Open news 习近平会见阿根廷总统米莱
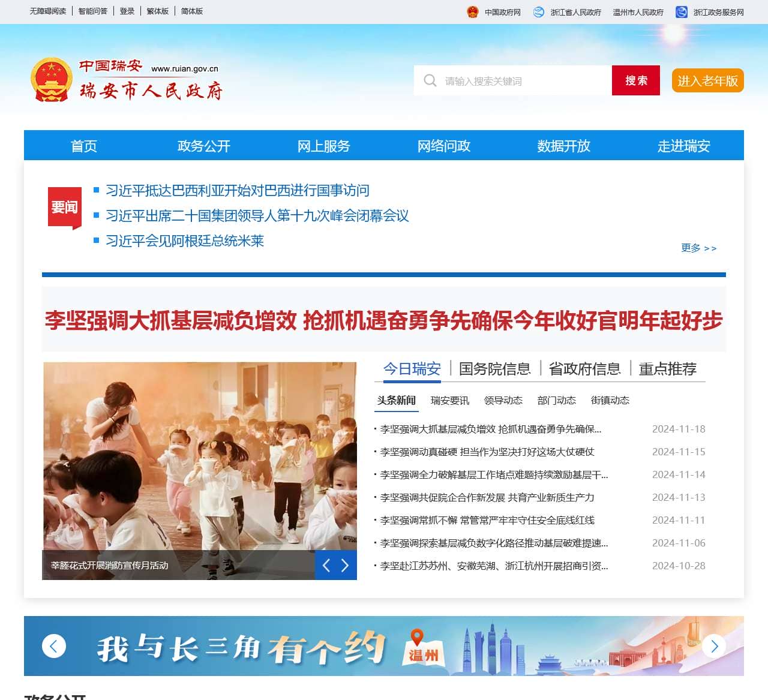 [185, 241]
